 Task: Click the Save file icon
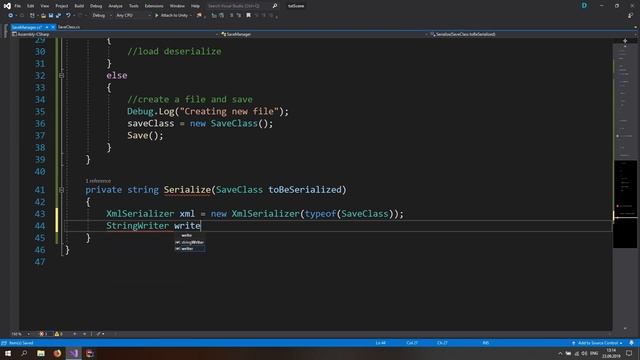click(x=51, y=16)
